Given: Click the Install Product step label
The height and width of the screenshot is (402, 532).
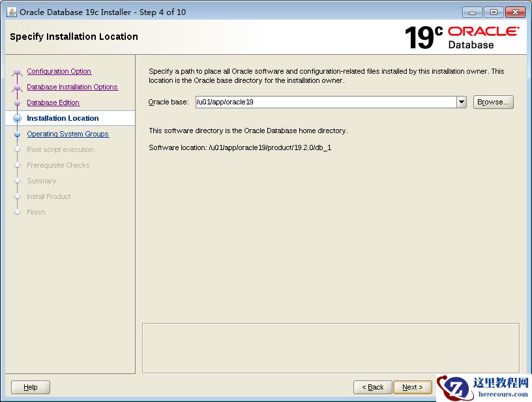Looking at the screenshot, I should click(48, 196).
